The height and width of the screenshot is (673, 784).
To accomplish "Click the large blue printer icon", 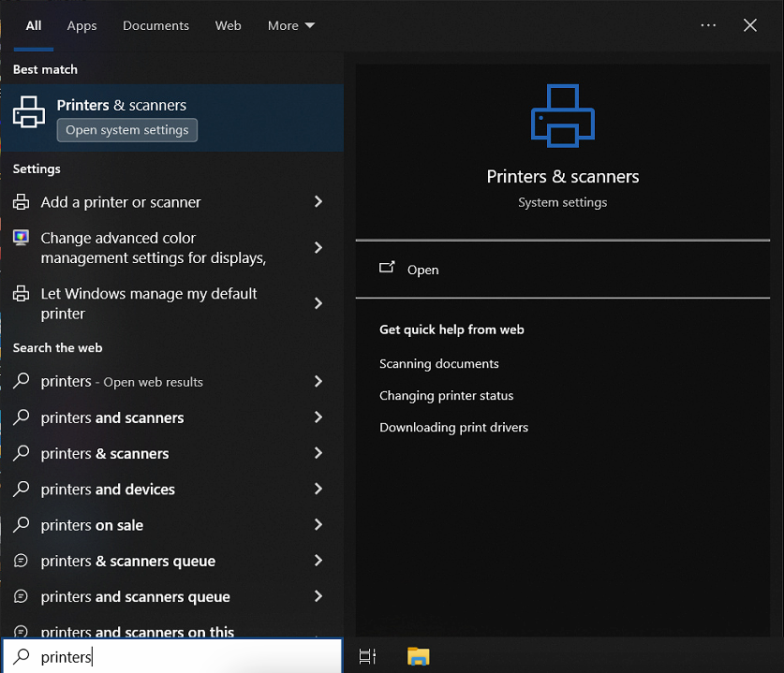I will click(563, 116).
